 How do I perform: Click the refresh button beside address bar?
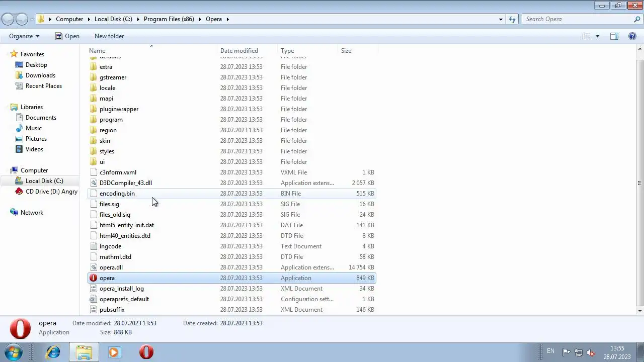pyautogui.click(x=512, y=19)
